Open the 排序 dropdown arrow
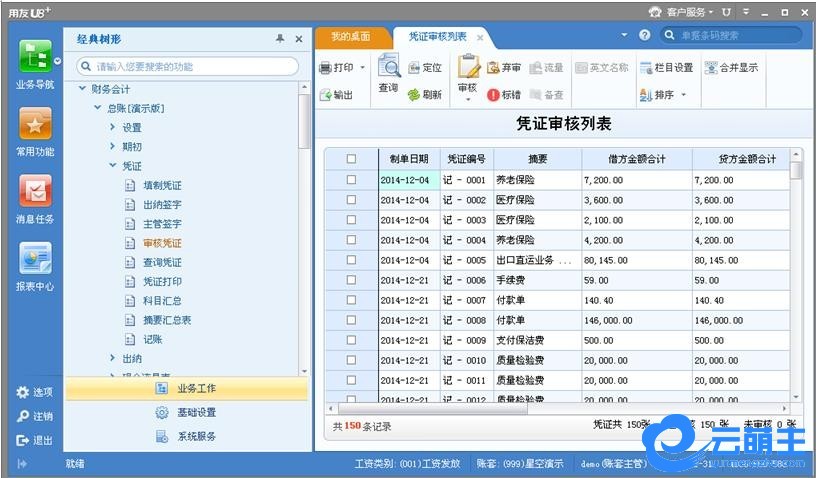 coord(684,95)
